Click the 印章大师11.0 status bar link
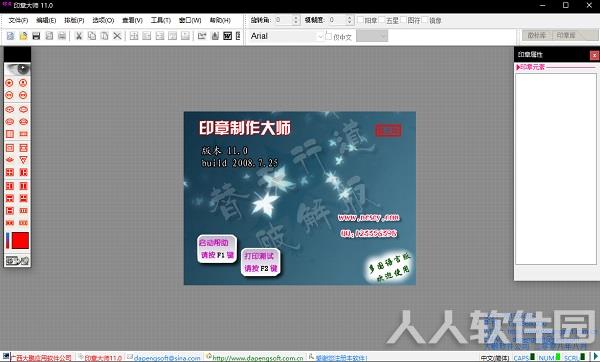 tap(103, 358)
